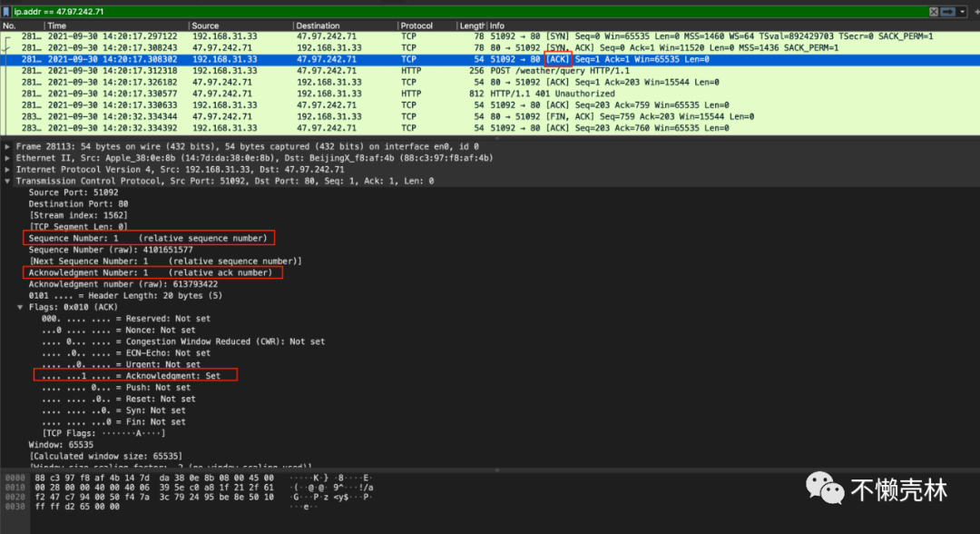Click the ip.addr == 47.97.242.71 filter field
This screenshot has height=534, width=980.
coord(469,11)
